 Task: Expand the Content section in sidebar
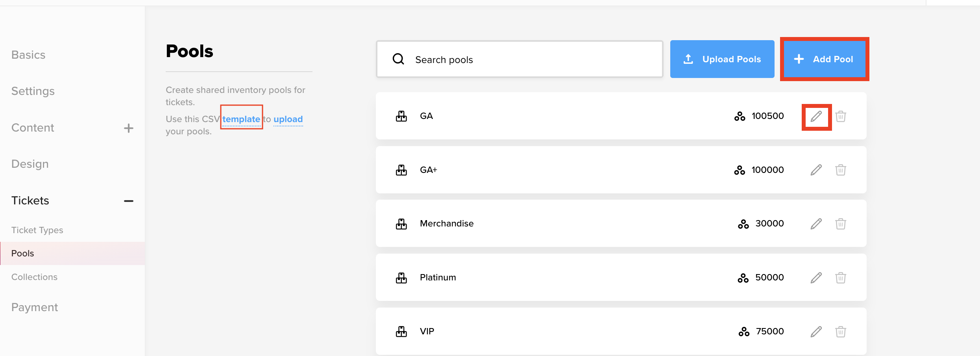coord(128,128)
